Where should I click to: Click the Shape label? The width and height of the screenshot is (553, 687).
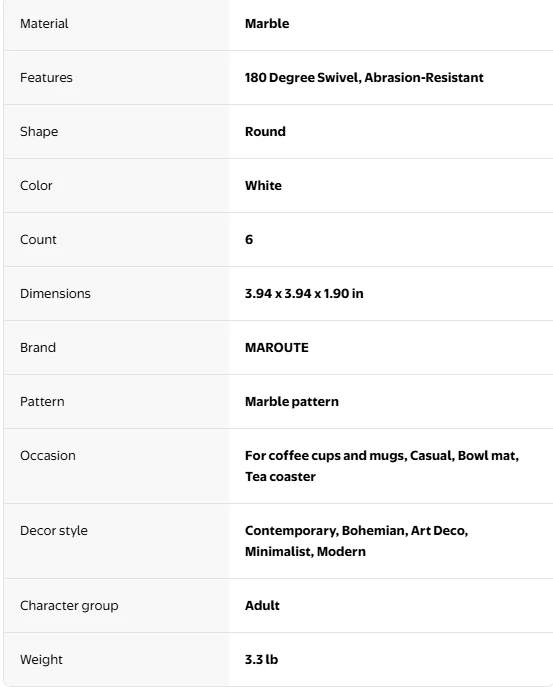coord(39,131)
